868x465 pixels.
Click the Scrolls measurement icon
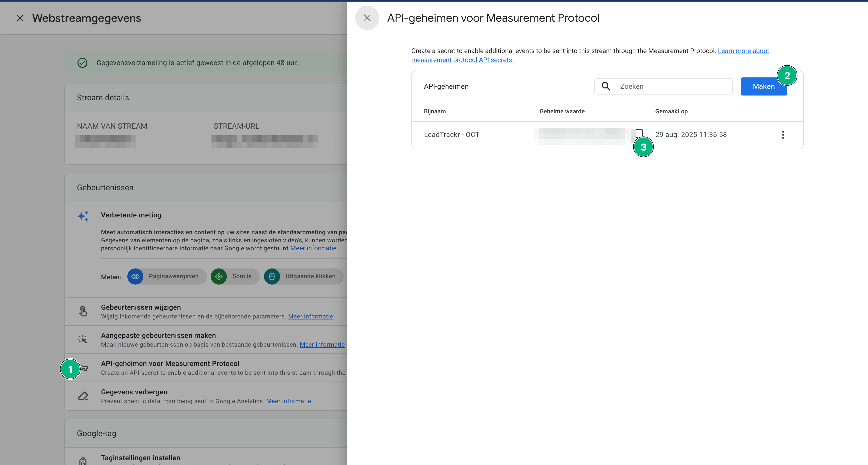(x=219, y=276)
